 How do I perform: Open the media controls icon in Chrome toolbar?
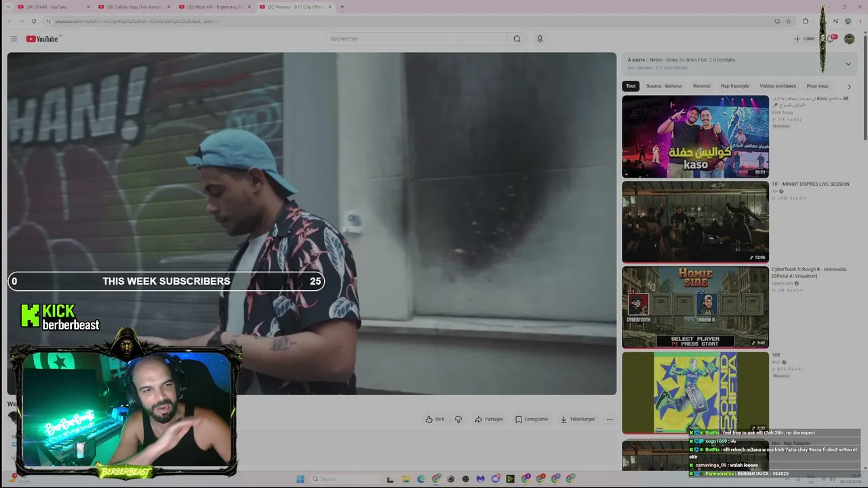pos(835,21)
